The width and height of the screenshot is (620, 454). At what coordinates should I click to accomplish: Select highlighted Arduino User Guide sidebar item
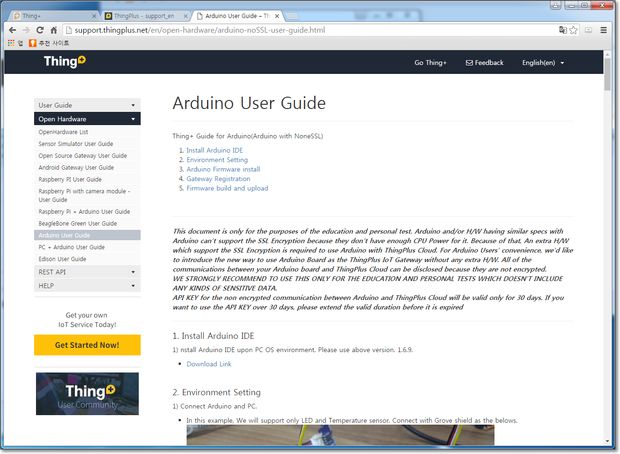tap(87, 235)
